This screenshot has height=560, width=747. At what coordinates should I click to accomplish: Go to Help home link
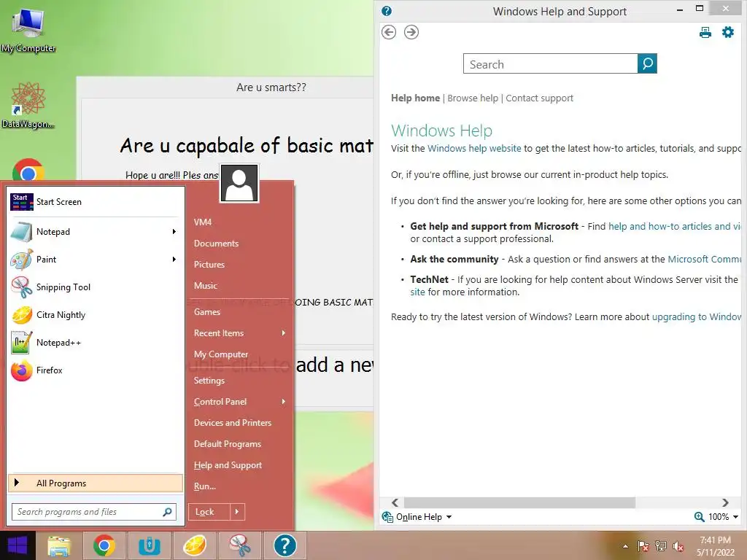(x=415, y=98)
